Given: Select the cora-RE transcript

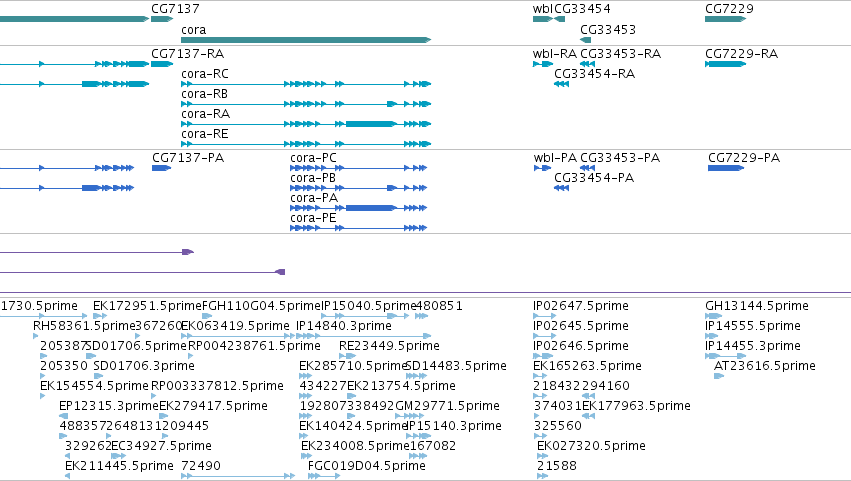Looking at the screenshot, I should point(306,144).
